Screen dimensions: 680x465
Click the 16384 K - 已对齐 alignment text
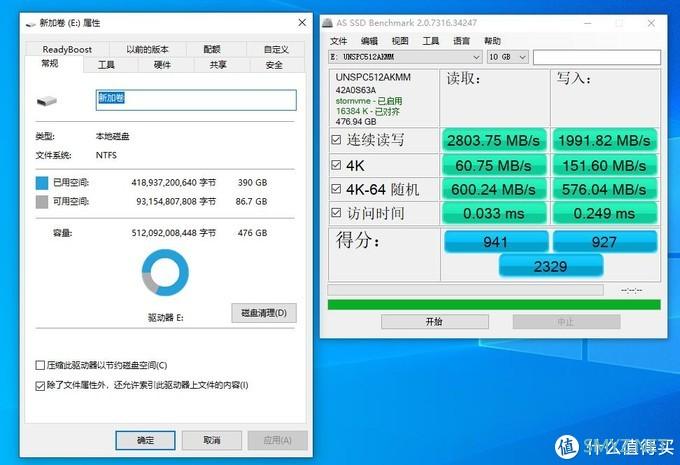(x=368, y=111)
